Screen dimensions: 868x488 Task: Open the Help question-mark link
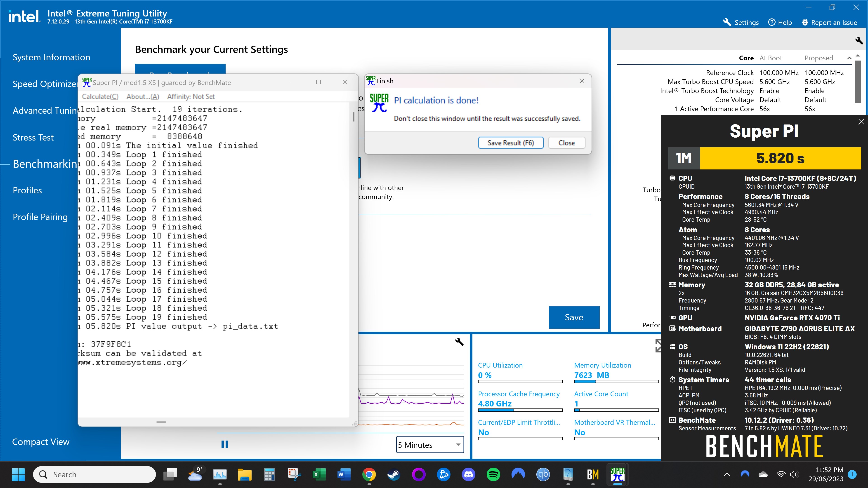780,22
